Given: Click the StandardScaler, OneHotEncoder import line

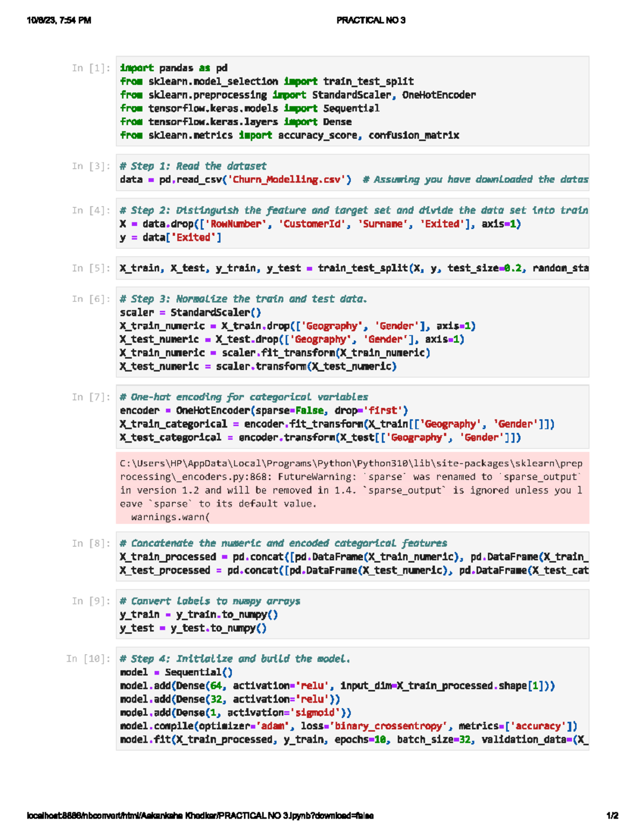Looking at the screenshot, I should tap(298, 95).
